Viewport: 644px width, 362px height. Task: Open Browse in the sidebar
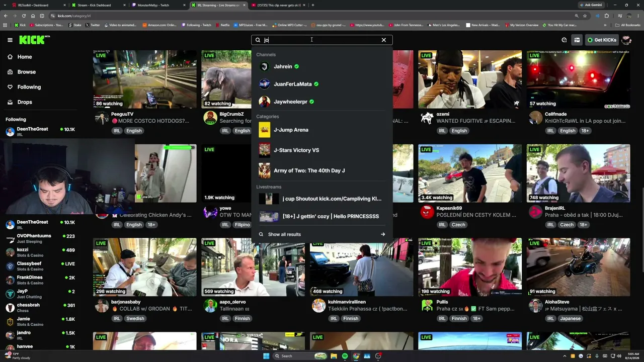[26, 72]
